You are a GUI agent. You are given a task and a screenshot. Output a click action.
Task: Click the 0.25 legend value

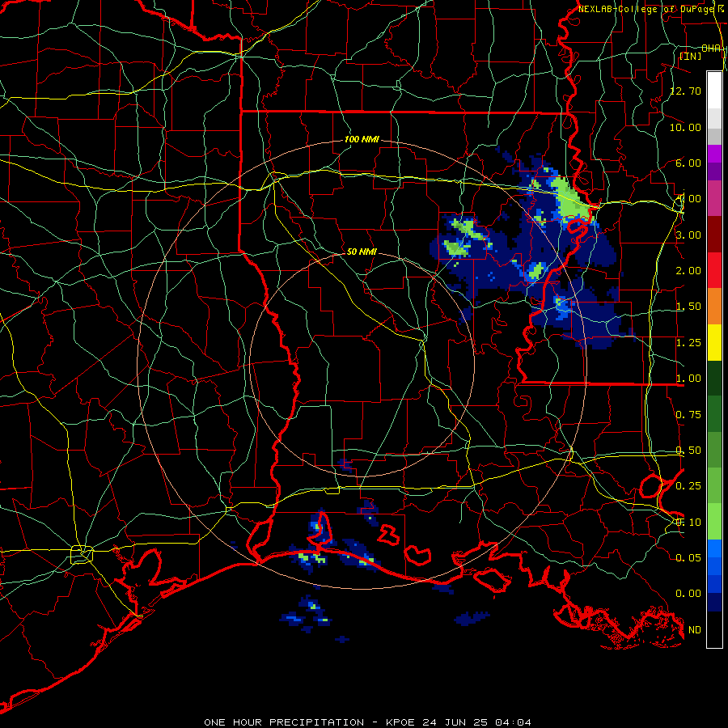(688, 486)
